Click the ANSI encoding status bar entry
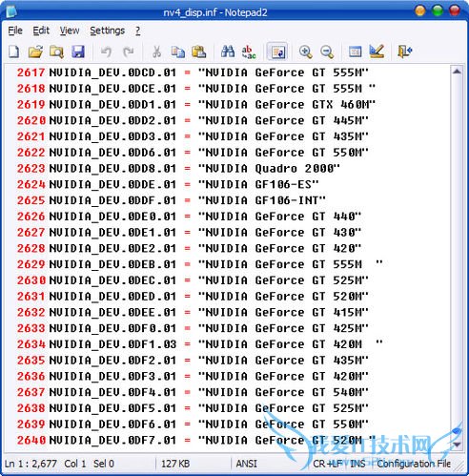 coord(246,464)
